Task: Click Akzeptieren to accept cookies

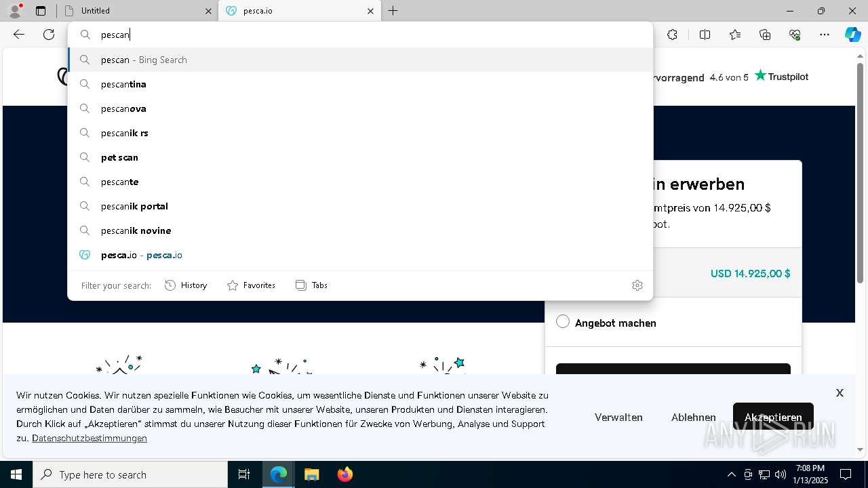Action: pos(773,418)
